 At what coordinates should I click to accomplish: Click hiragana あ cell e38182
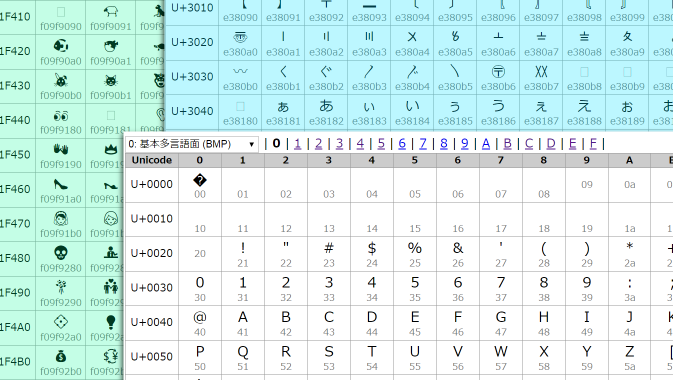coord(326,112)
